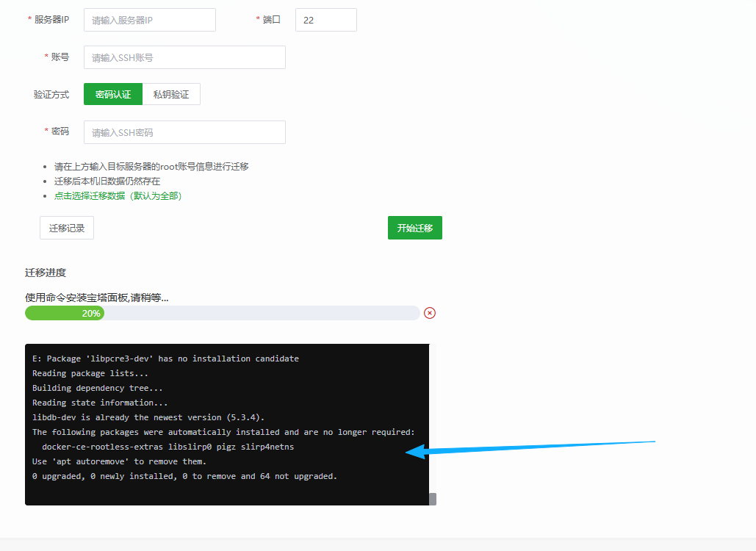Click the 'apt autoremove' line in terminal
Viewport: 756px width, 551px height.
[x=119, y=461]
